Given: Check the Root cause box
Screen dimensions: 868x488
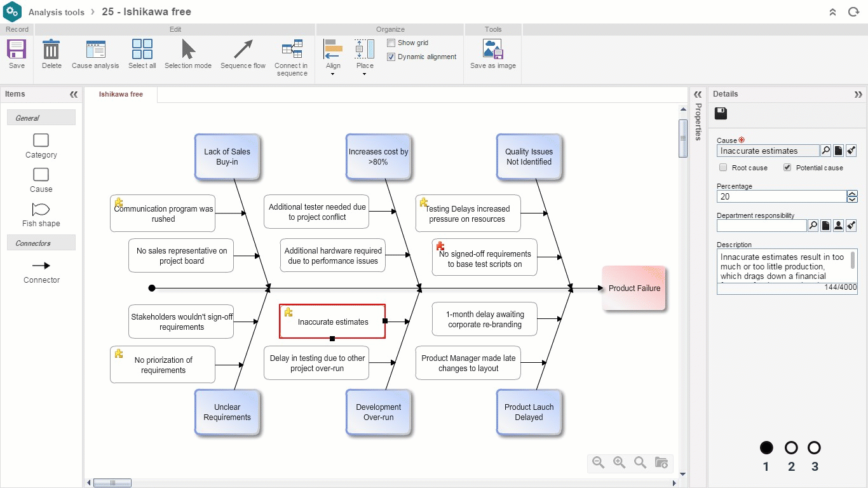Looking at the screenshot, I should [723, 168].
